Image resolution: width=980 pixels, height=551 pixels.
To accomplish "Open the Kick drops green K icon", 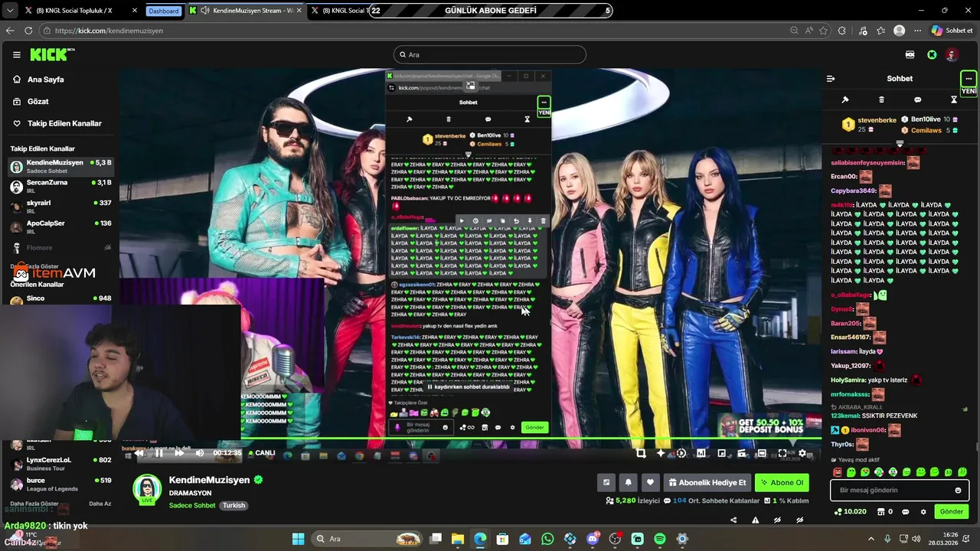I will (932, 54).
